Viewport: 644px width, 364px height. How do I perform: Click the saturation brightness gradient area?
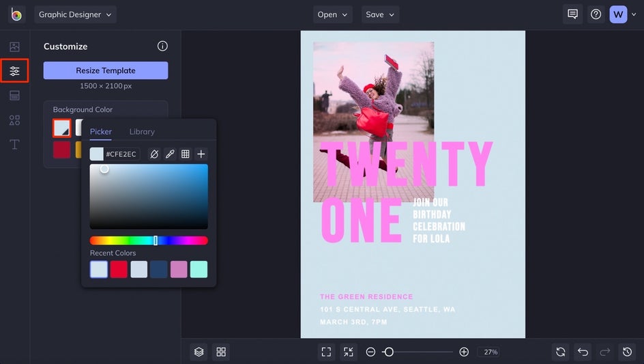point(149,196)
